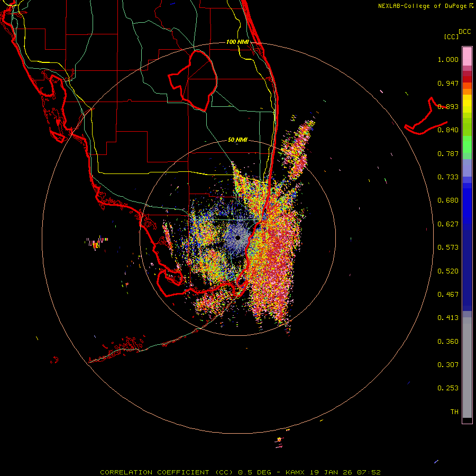Select the 0.413 scale value

(448, 318)
